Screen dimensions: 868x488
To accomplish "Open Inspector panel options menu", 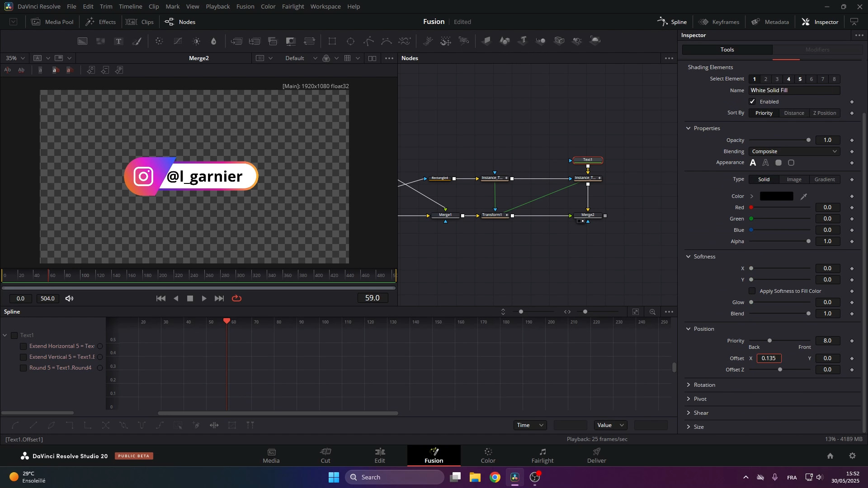I will tap(859, 35).
